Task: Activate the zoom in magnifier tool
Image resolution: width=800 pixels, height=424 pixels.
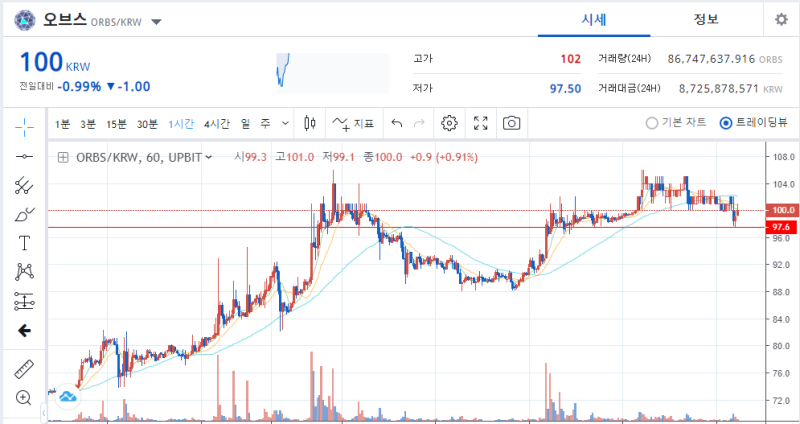Action: pos(24,397)
